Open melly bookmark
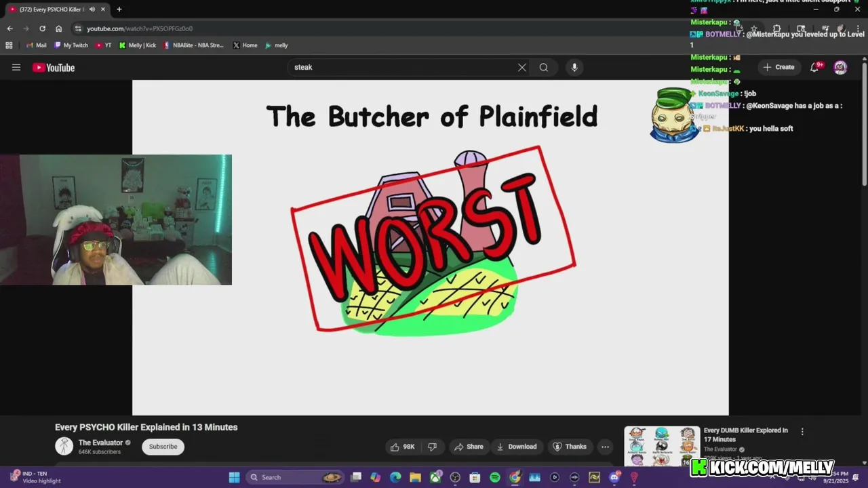The height and width of the screenshot is (488, 868). (277, 45)
